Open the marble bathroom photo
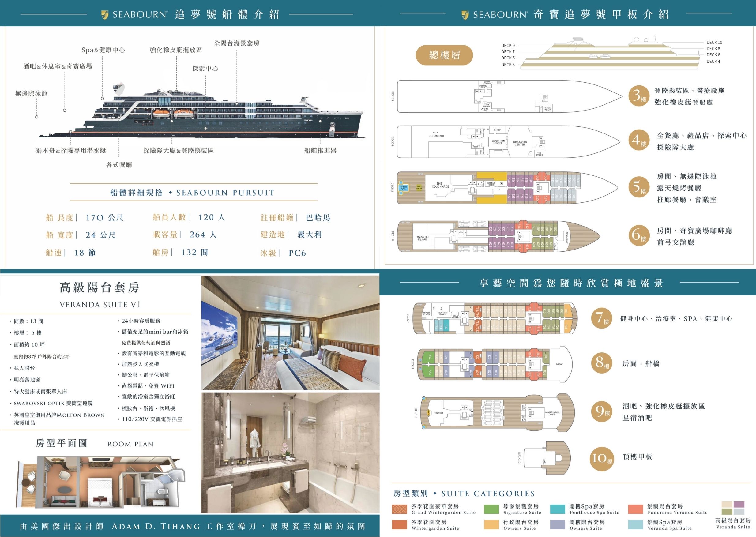This screenshot has height=537, width=756. click(290, 453)
